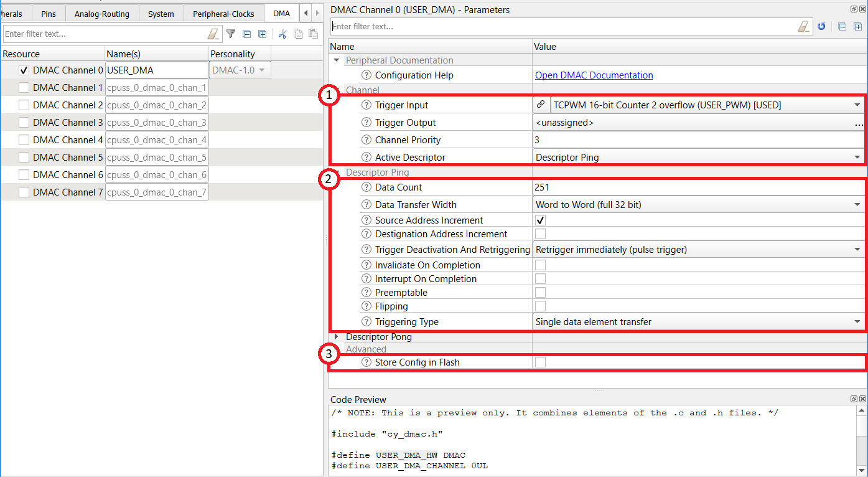The width and height of the screenshot is (868, 477).
Task: Cut the selected resource
Action: point(282,34)
